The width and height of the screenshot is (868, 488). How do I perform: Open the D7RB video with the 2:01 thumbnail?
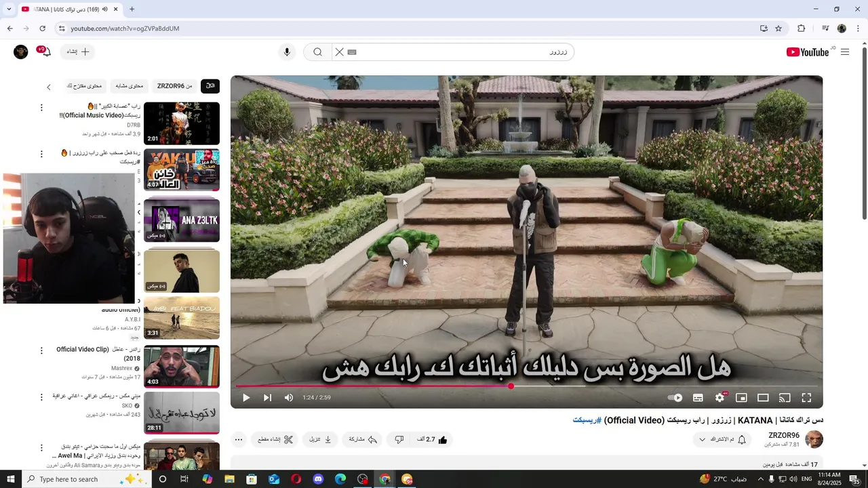[x=182, y=123]
